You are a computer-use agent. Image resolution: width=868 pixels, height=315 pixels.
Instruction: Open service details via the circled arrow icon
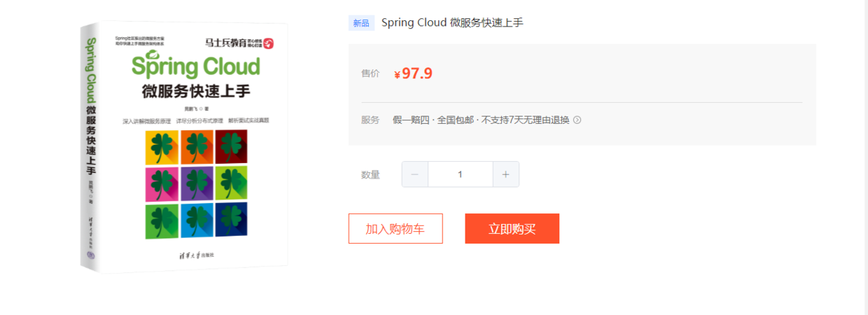click(x=577, y=120)
